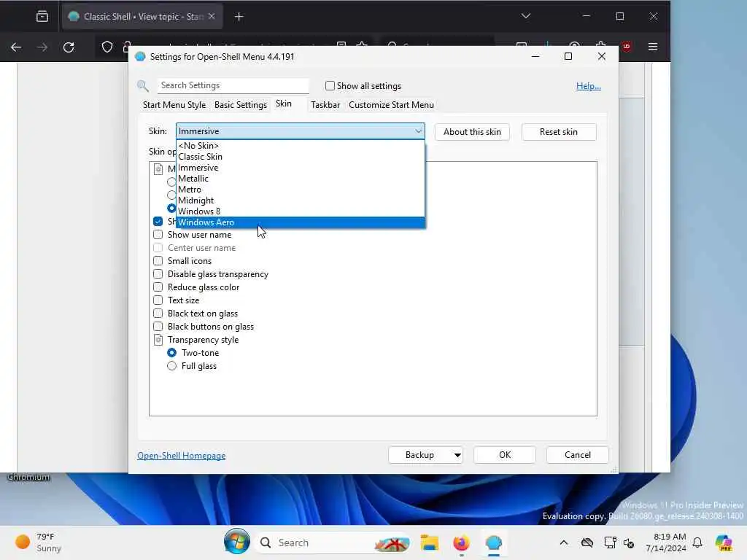
Task: Confirm settings with the OK button
Action: [505, 455]
